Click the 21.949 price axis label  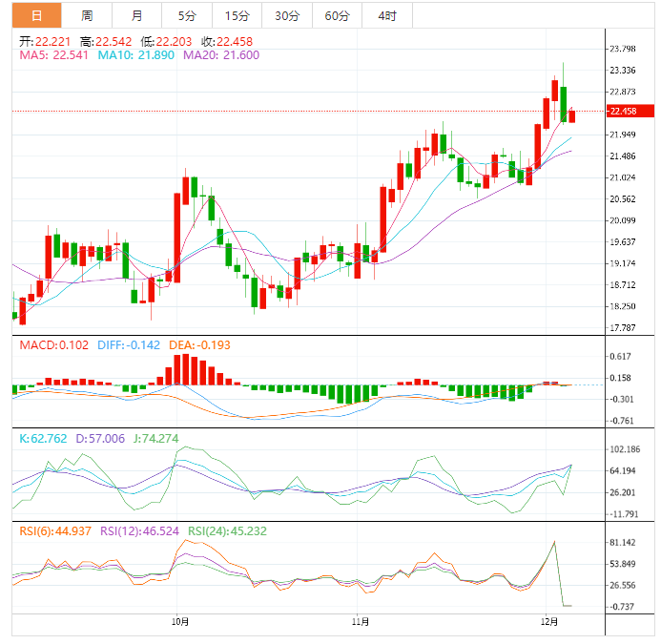[x=623, y=135]
